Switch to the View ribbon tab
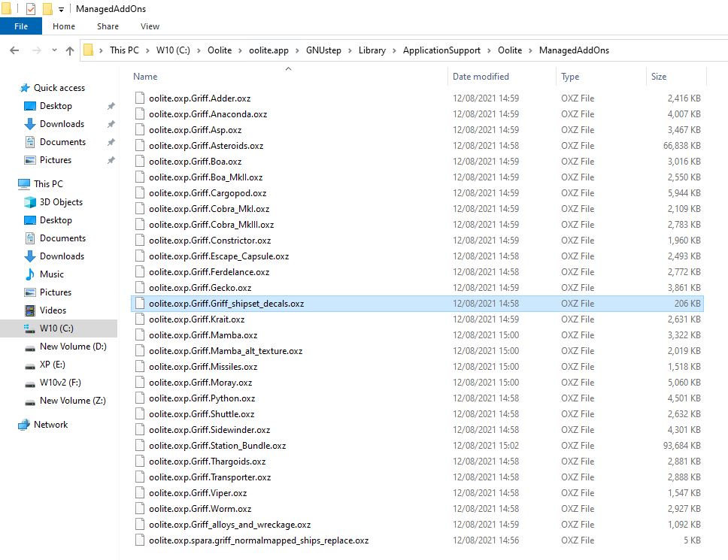Image resolution: width=728 pixels, height=560 pixels. point(150,26)
